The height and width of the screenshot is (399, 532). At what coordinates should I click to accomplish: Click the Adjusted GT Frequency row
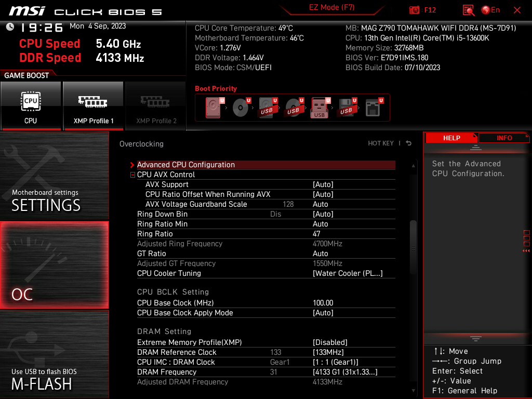pyautogui.click(x=266, y=263)
